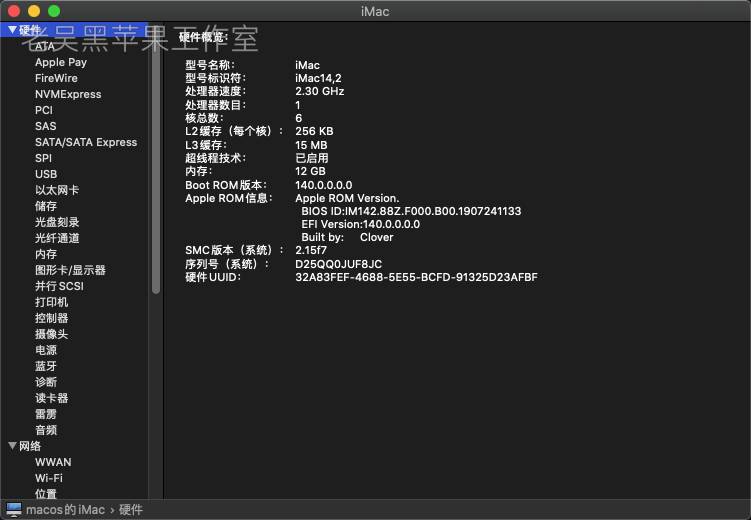Image resolution: width=751 pixels, height=520 pixels.
Task: Open the NVMExpress section
Action: coord(68,94)
